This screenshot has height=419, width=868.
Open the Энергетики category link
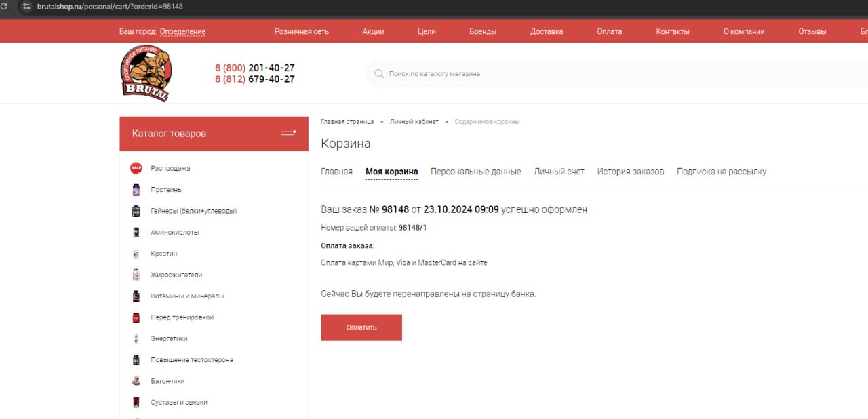tap(170, 338)
